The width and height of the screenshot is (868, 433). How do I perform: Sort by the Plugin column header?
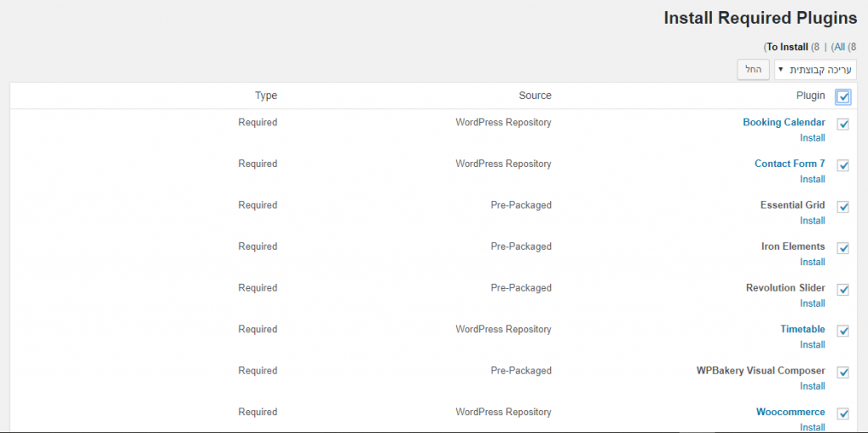tap(810, 96)
